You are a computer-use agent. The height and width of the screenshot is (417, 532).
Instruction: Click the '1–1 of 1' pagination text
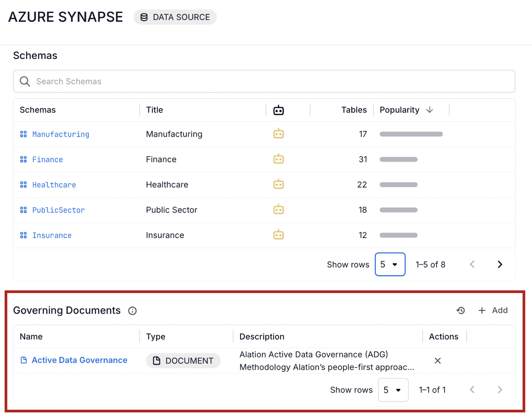coord(432,390)
